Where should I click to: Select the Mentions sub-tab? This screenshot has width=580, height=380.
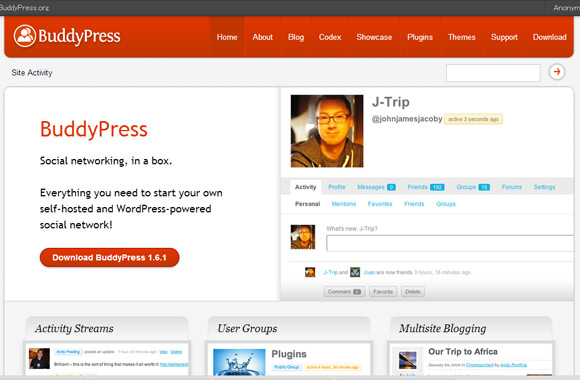[344, 204]
